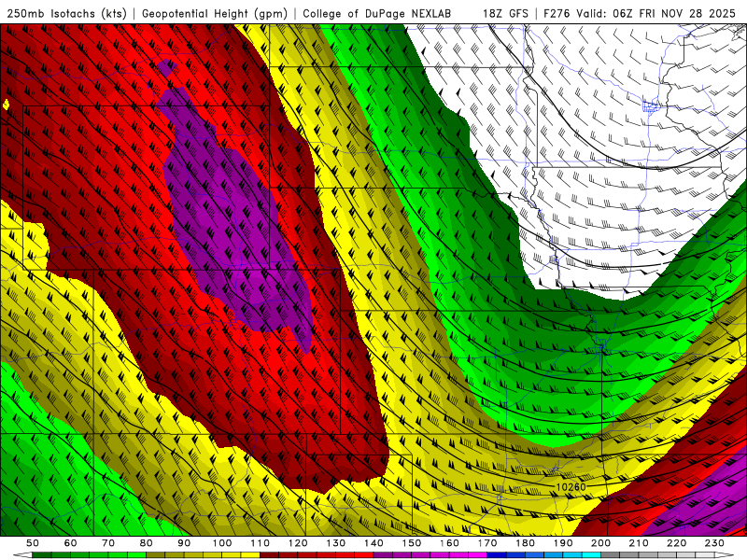The width and height of the screenshot is (747, 560).
Task: Click the '200' value on the legend scale
Action: tap(601, 543)
